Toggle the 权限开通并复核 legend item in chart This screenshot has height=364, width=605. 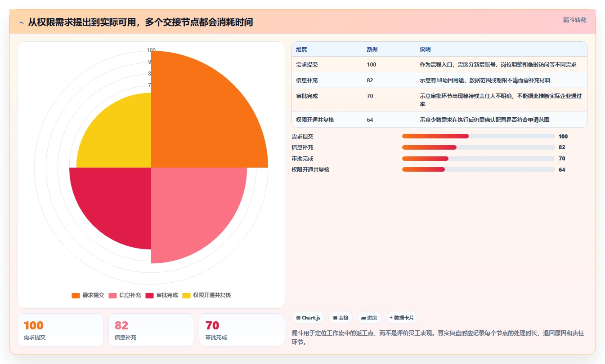206,295
